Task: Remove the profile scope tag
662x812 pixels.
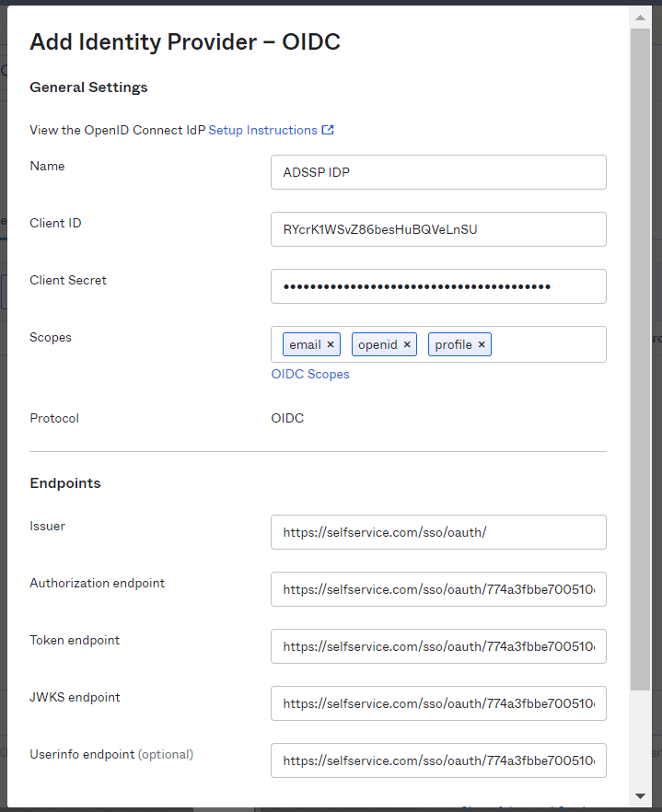Action: point(482,345)
